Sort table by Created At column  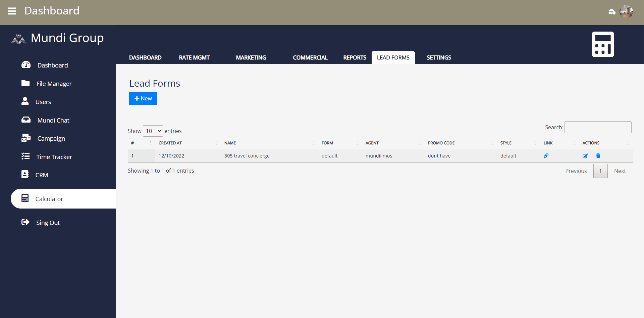[170, 143]
